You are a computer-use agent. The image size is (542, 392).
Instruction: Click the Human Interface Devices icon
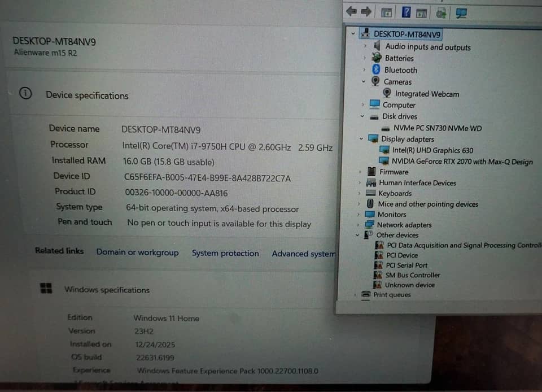[371, 182]
